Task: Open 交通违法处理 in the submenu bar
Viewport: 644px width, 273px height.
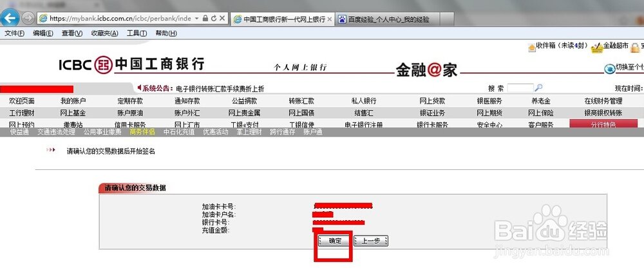Action: click(x=56, y=132)
